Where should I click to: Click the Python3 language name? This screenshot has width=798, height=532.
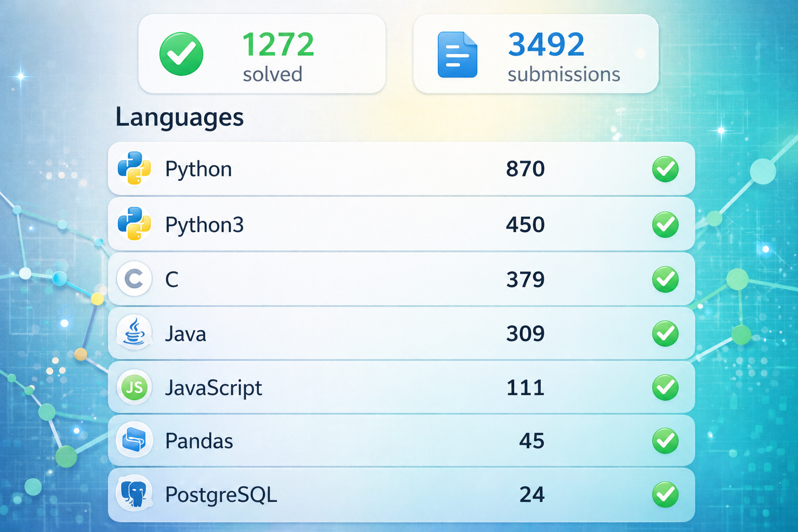point(204,225)
